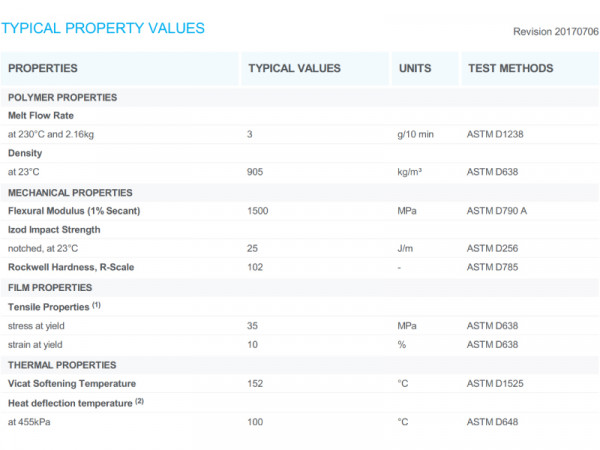
Task: Select the FILM PROPERTIES section row
Action: [x=52, y=286]
